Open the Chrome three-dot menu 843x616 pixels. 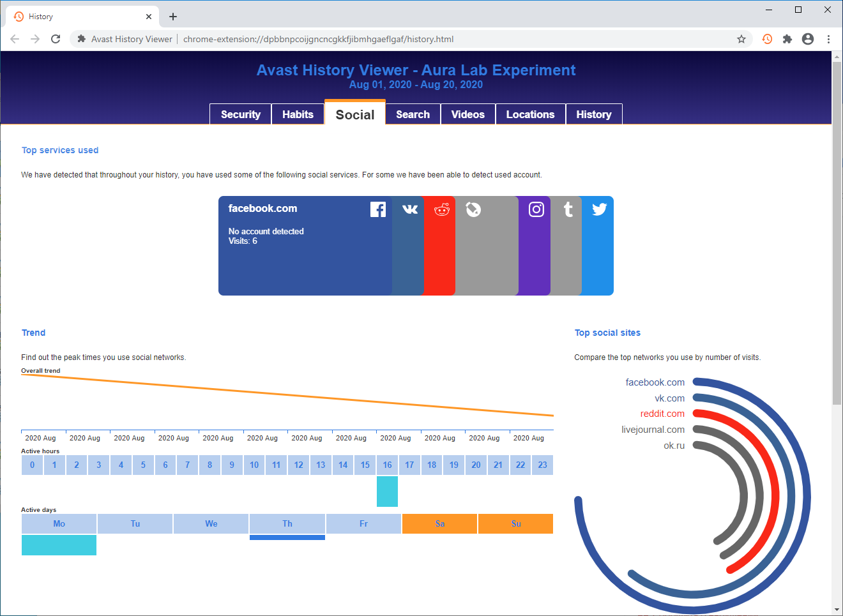coord(828,39)
